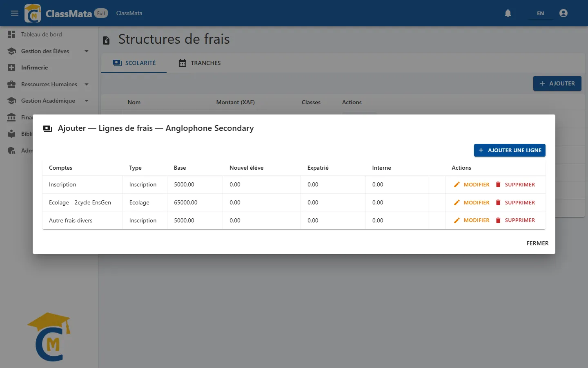588x368 pixels.
Task: Open notifications bell
Action: [x=508, y=13]
